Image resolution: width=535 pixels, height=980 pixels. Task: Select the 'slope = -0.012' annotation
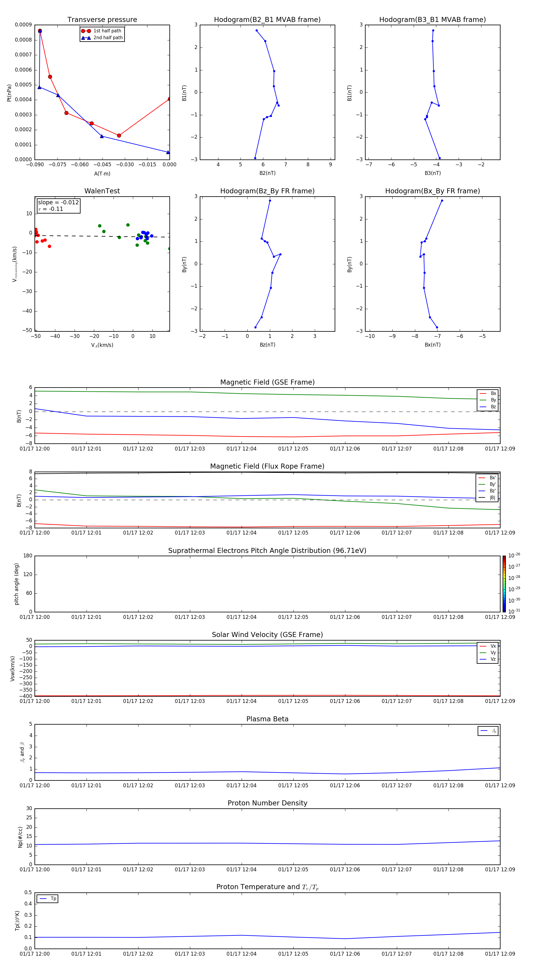click(x=58, y=203)
